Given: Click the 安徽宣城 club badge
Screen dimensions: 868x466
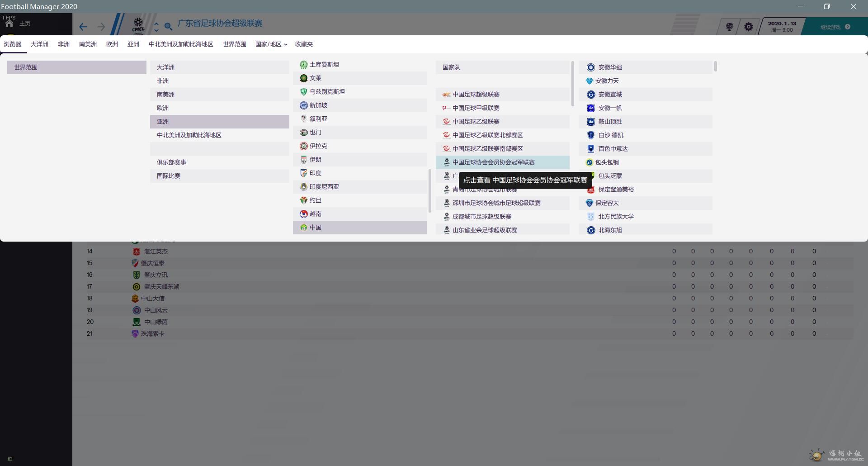Looking at the screenshot, I should (x=590, y=95).
